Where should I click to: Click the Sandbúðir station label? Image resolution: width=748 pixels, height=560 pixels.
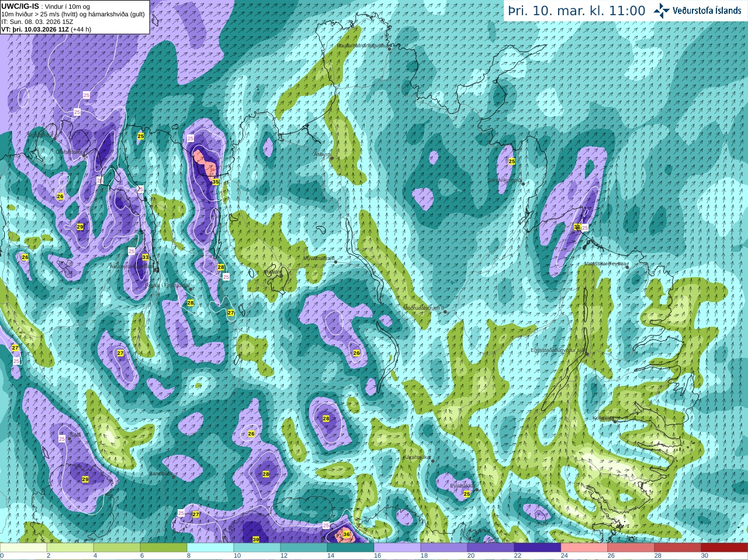pyautogui.click(x=161, y=473)
